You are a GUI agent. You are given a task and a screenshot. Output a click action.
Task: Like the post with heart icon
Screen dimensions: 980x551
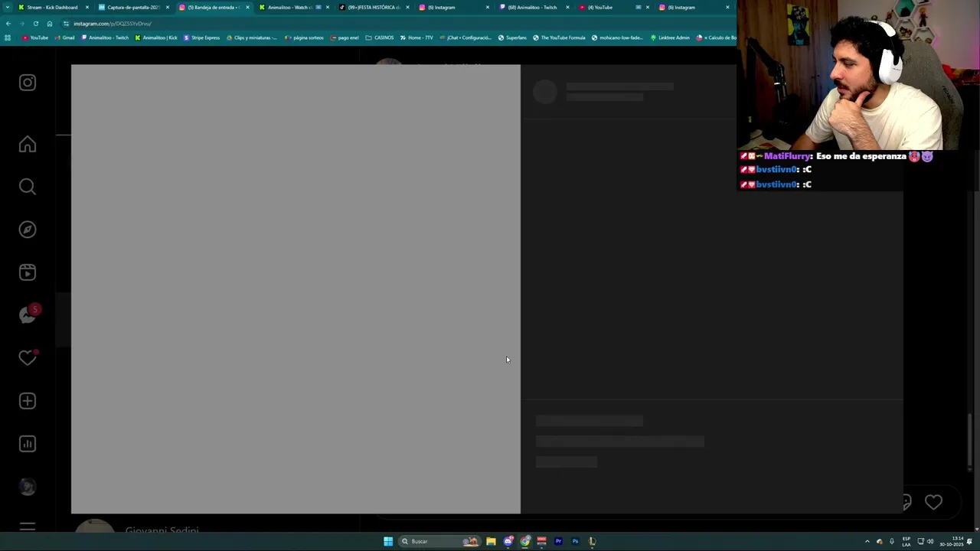pos(933,502)
